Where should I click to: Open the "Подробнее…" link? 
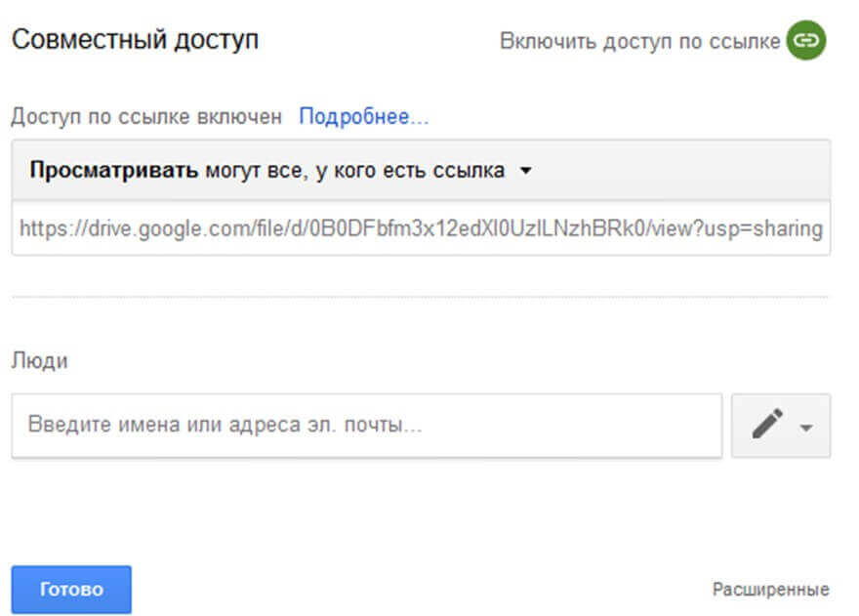[363, 117]
